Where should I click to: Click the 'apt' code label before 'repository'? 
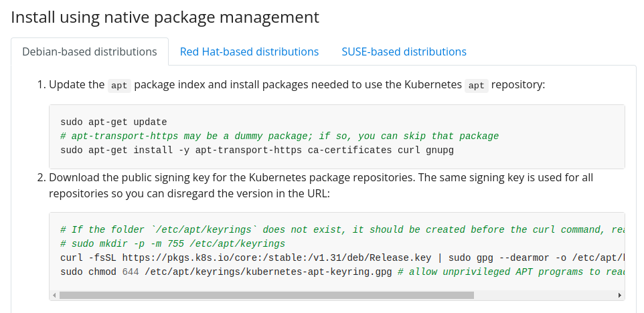click(x=477, y=86)
